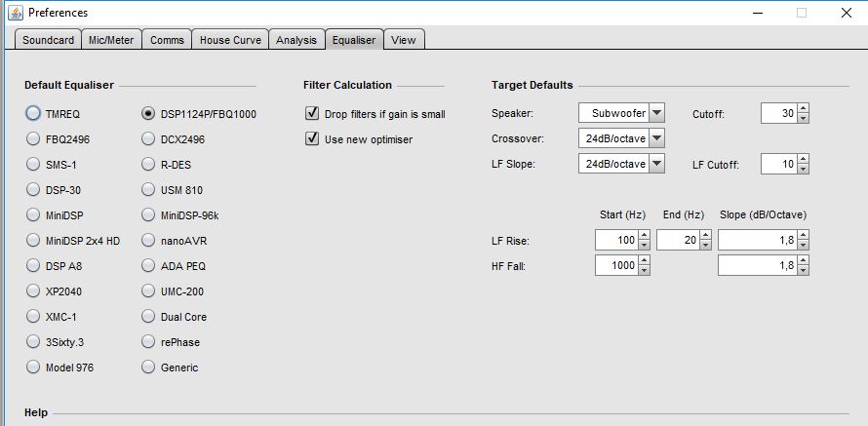Select XMC-1 radio button
The image size is (868, 426).
click(x=33, y=317)
